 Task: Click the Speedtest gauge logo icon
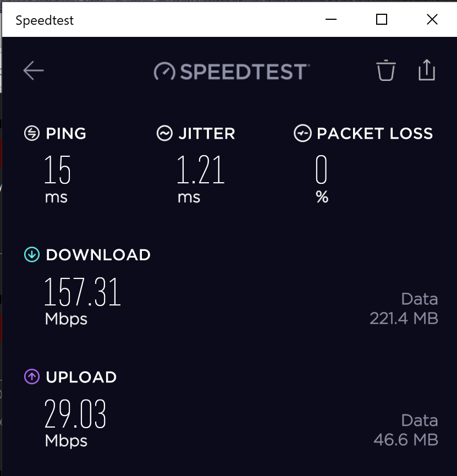(x=164, y=72)
